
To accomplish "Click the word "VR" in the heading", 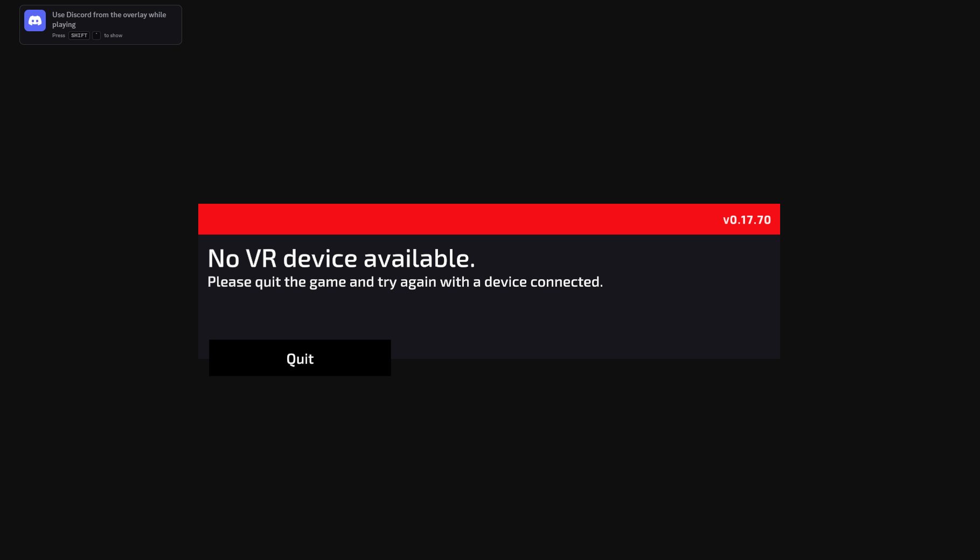I will 261,258.
